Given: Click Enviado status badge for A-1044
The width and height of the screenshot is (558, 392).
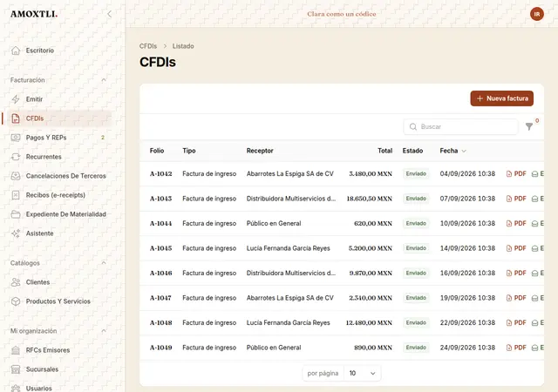Looking at the screenshot, I should coord(416,223).
